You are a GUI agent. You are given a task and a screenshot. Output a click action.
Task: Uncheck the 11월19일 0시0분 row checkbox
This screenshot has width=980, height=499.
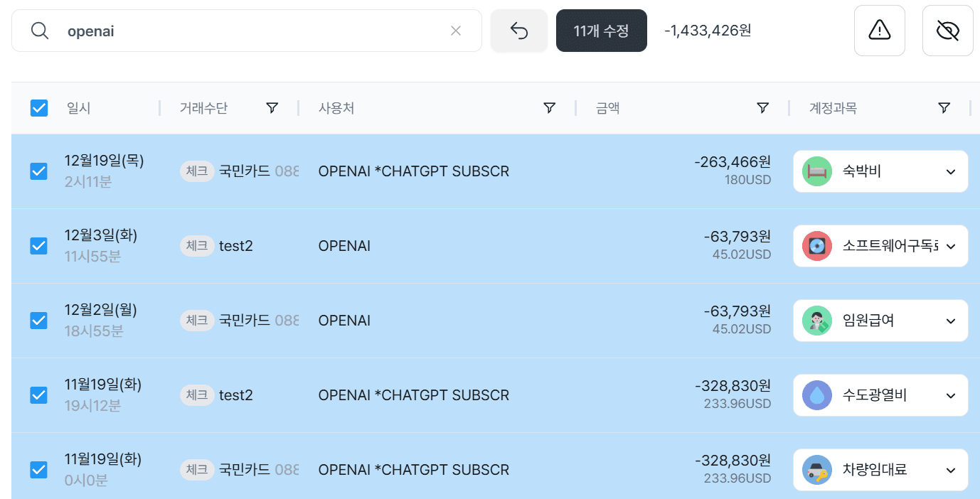point(39,470)
